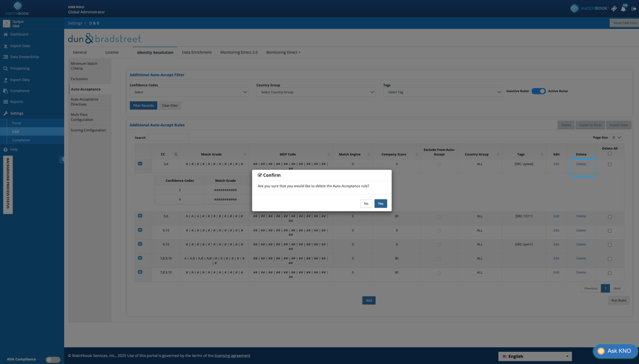Click the Settings wrench icon
639x364 pixels.
(x=6, y=113)
